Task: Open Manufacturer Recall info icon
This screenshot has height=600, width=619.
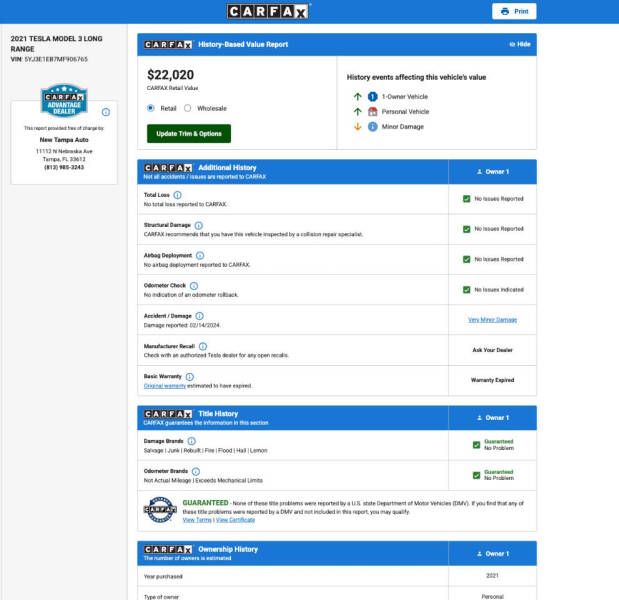Action: click(203, 346)
